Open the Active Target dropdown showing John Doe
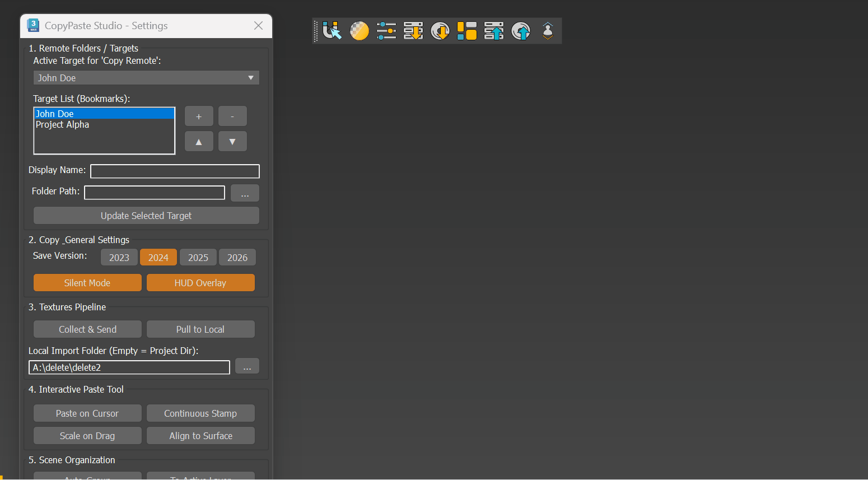Image resolution: width=868 pixels, height=480 pixels. coord(146,78)
